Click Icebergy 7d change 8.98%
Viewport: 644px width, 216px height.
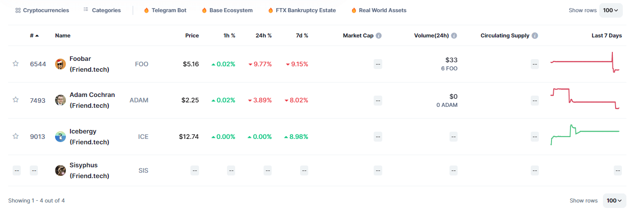click(296, 137)
